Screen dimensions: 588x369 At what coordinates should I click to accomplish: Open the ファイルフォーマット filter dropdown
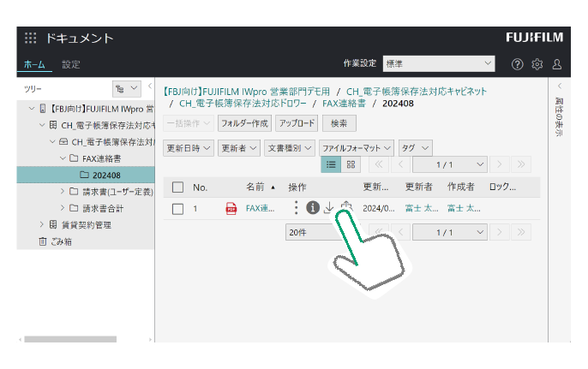[x=357, y=148]
